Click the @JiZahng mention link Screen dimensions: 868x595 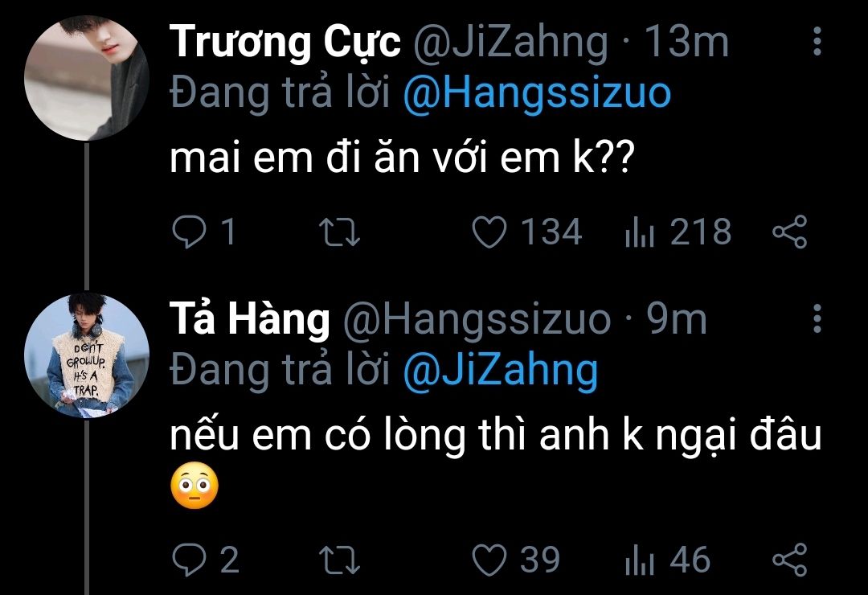[498, 372]
